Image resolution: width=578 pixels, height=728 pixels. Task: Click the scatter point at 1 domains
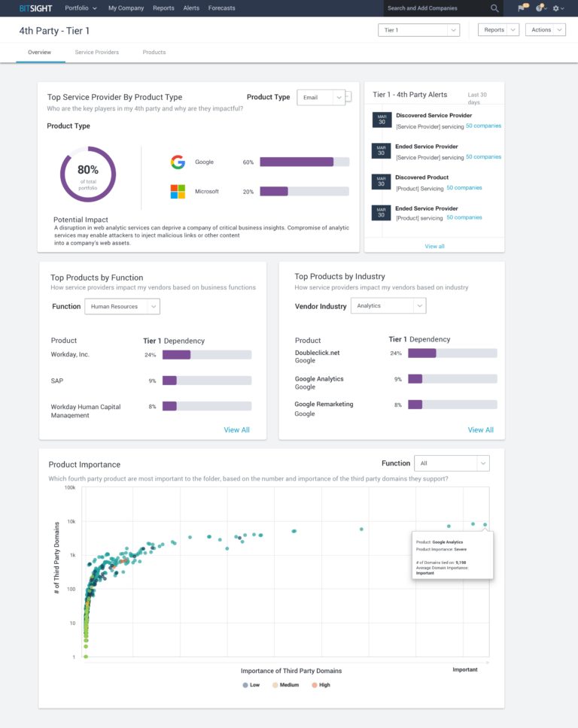pyautogui.click(x=86, y=657)
